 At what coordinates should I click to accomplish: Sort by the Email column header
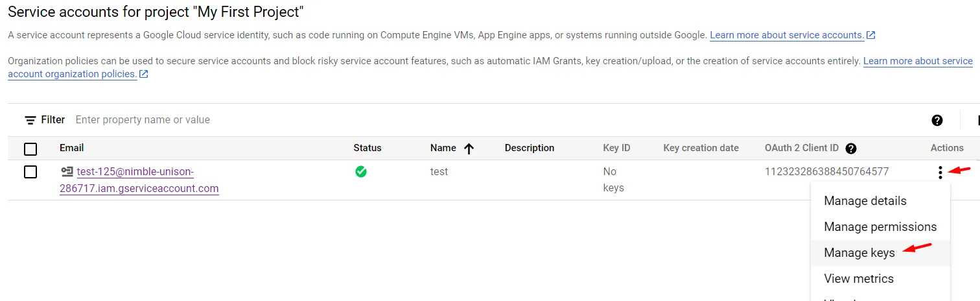pos(71,148)
